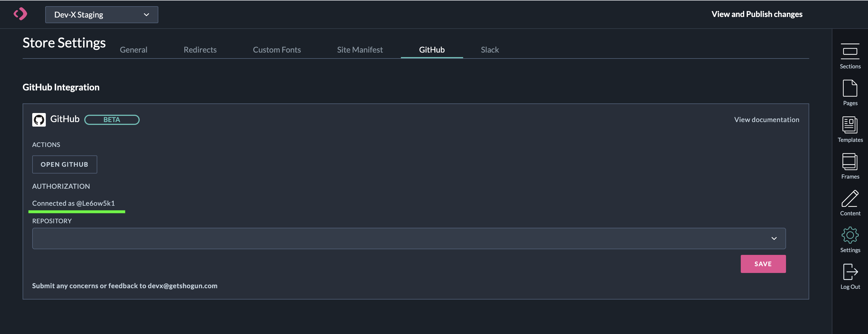Open the View documentation link

point(766,120)
